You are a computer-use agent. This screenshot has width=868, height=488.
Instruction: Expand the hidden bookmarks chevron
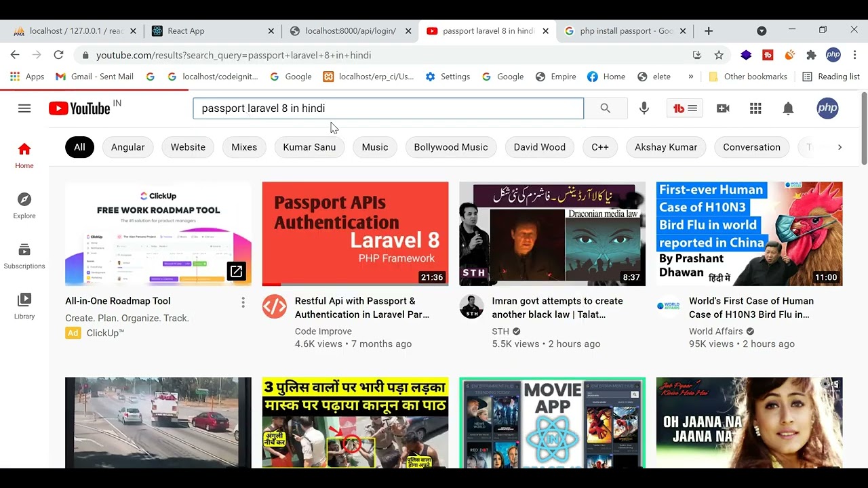pos(691,77)
